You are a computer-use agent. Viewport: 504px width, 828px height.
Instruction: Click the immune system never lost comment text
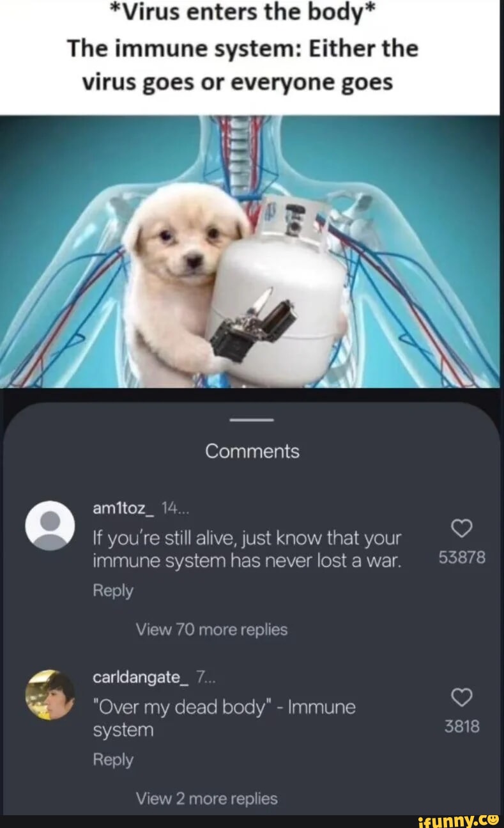click(248, 549)
